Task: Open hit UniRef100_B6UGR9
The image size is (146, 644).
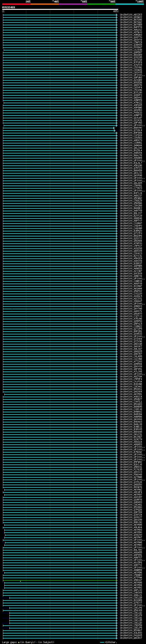Action: (131, 55)
